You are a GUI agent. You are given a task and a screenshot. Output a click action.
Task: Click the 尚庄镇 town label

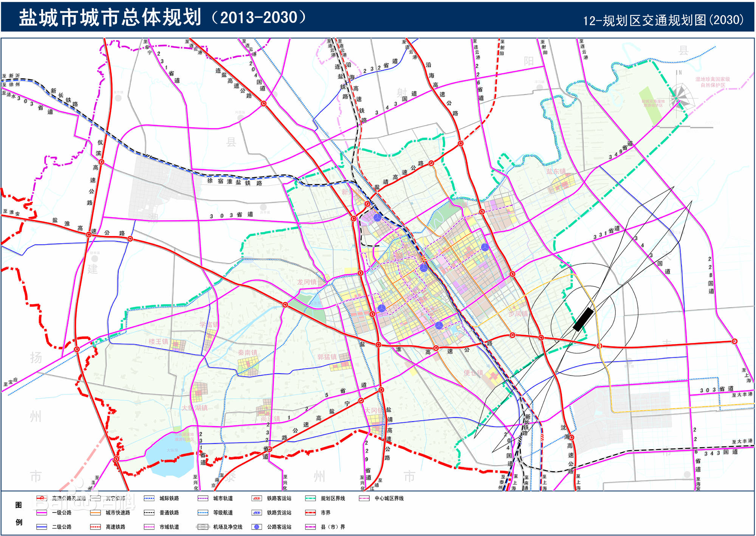point(270,419)
